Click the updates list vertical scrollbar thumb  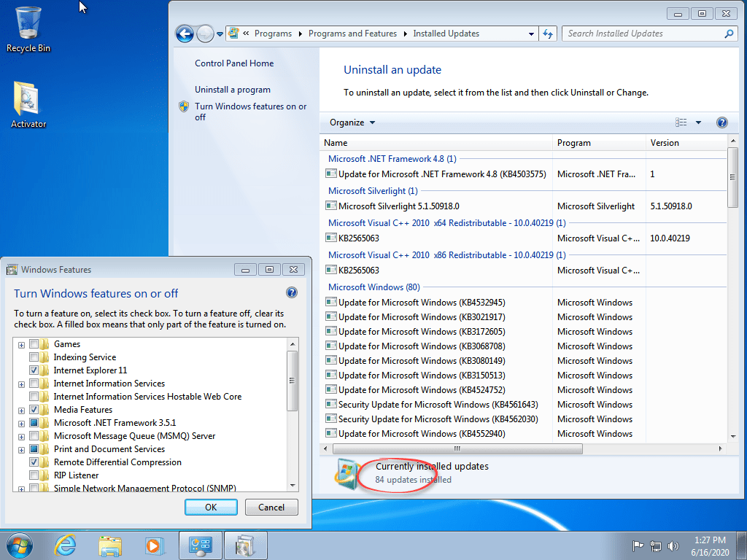coord(732,177)
